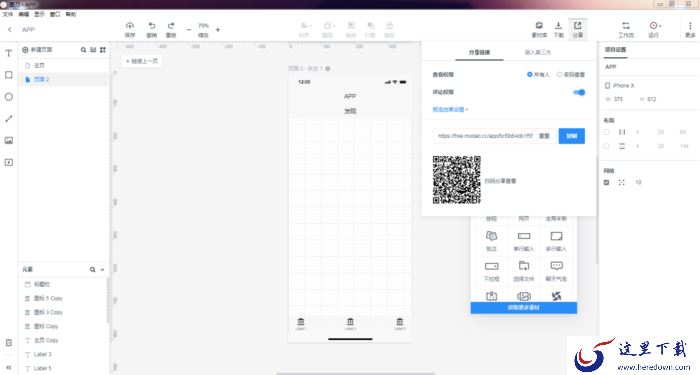The width and height of the screenshot is (700, 375).
Task: Enable the column layout checkbox
Action: pyautogui.click(x=606, y=132)
